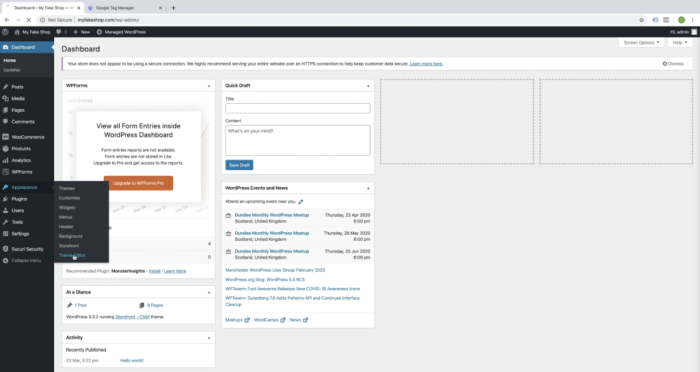The image size is (700, 372).
Task: Select Themes in the Appearance submenu
Action: 67,188
